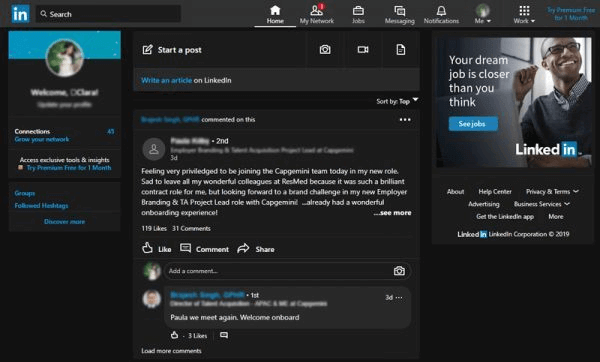Click Start a post
600x362 pixels.
click(x=172, y=50)
